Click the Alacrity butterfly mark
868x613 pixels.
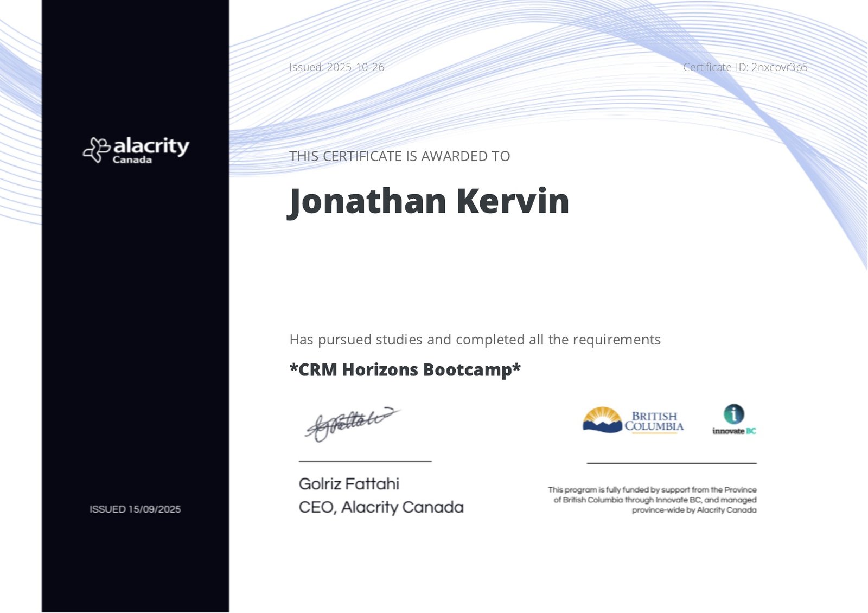point(95,149)
